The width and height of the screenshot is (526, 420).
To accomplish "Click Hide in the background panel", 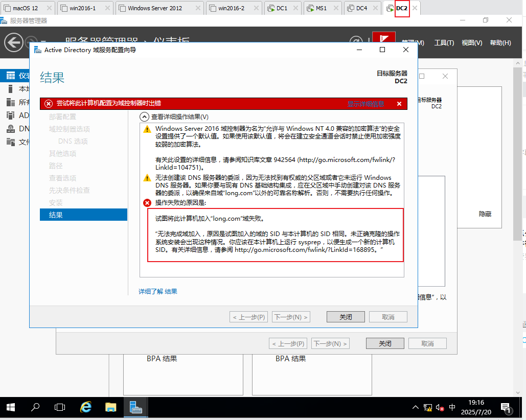I will [485, 214].
